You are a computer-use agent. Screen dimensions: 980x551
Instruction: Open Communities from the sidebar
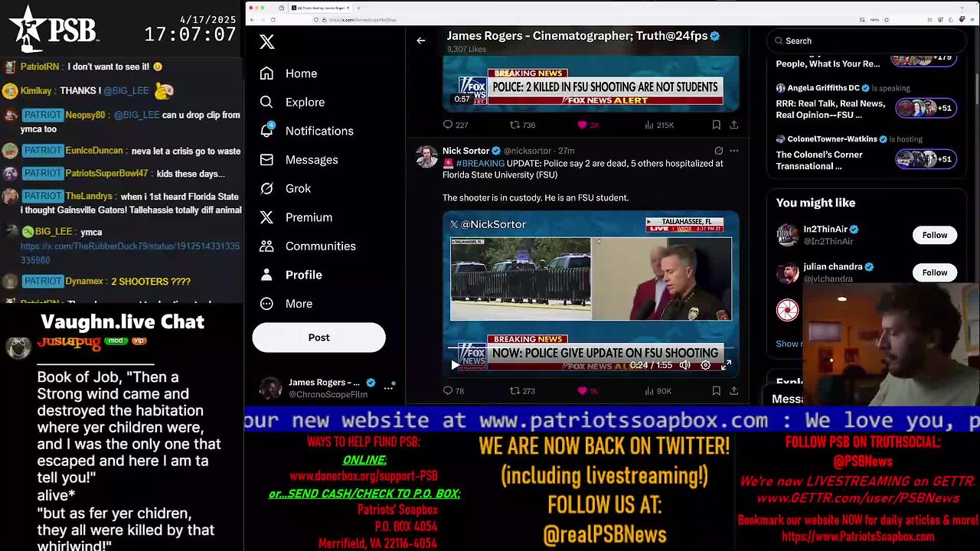click(x=308, y=246)
